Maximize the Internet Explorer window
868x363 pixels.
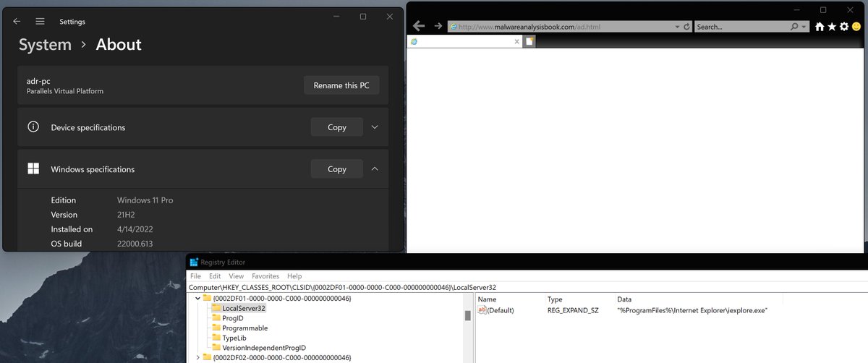(x=823, y=9)
